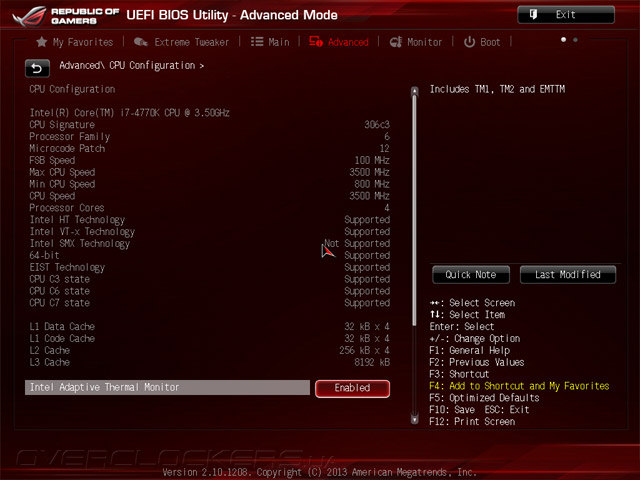Click the back arrow icon button

pyautogui.click(x=37, y=68)
